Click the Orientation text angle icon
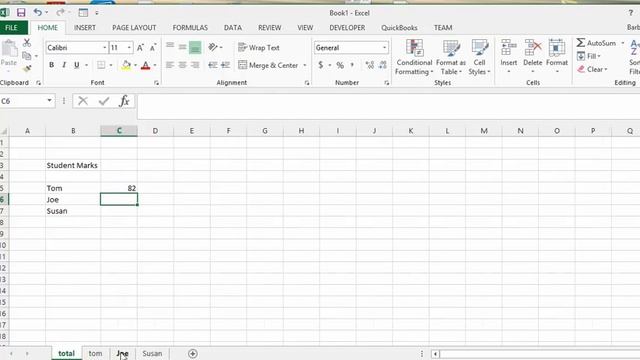The height and width of the screenshot is (360, 640). (213, 47)
